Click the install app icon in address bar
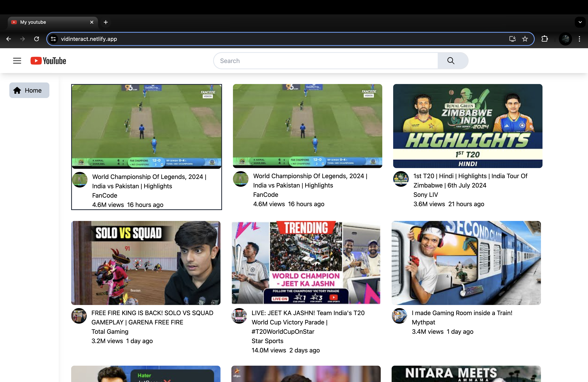 [x=512, y=39]
